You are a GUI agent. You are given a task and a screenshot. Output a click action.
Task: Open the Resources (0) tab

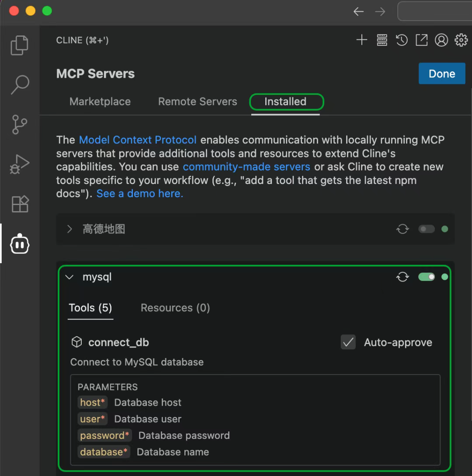[175, 308]
